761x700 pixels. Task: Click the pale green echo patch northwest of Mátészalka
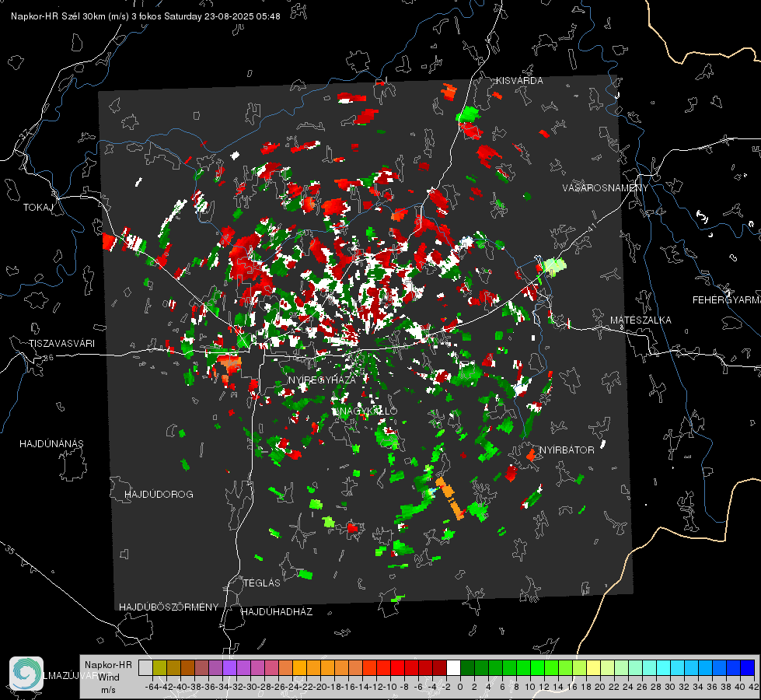click(554, 266)
